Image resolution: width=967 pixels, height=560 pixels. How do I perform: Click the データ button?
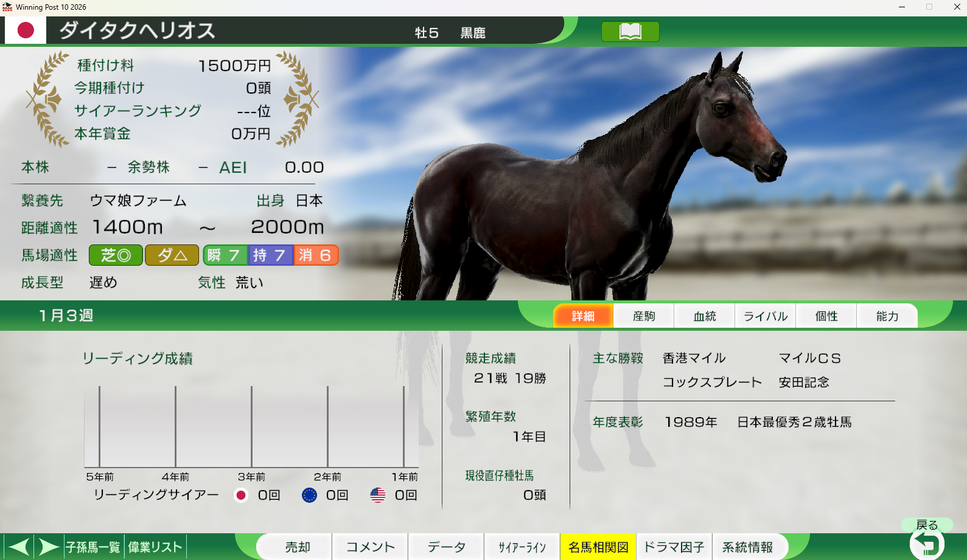(447, 547)
